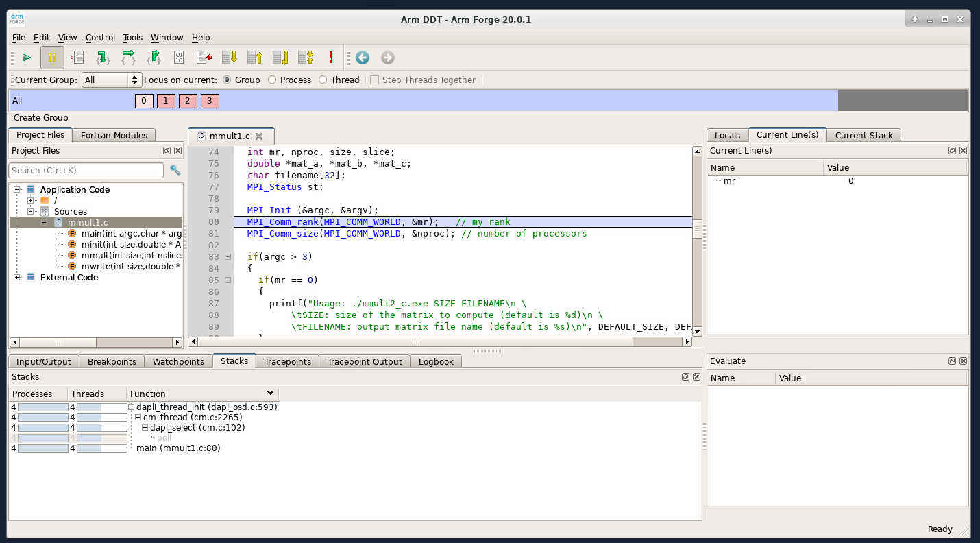Collapse the Sources tree node

[31, 211]
